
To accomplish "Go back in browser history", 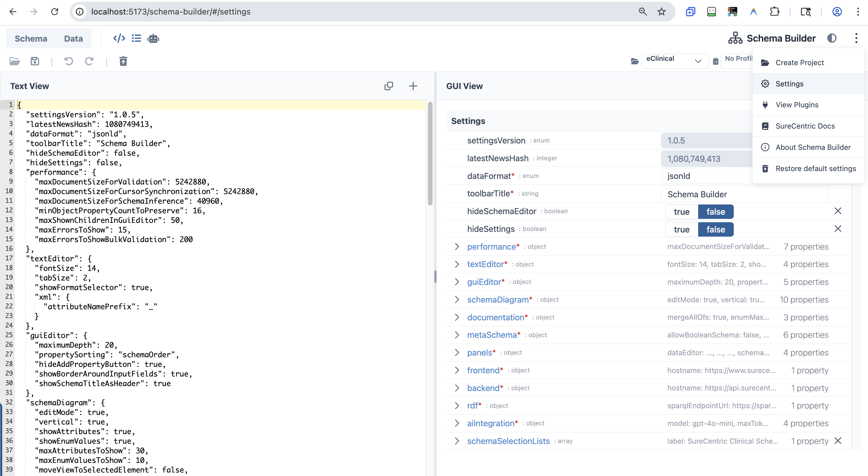I will click(x=13, y=12).
